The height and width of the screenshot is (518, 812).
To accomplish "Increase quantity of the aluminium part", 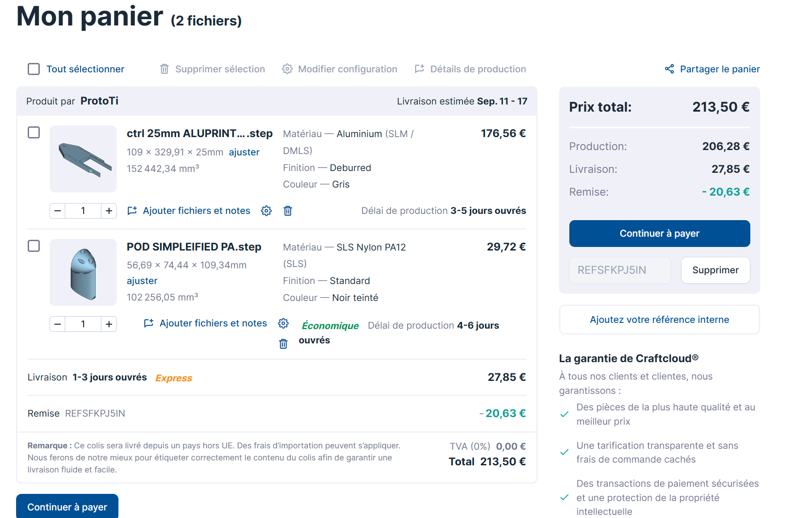I will (x=109, y=211).
